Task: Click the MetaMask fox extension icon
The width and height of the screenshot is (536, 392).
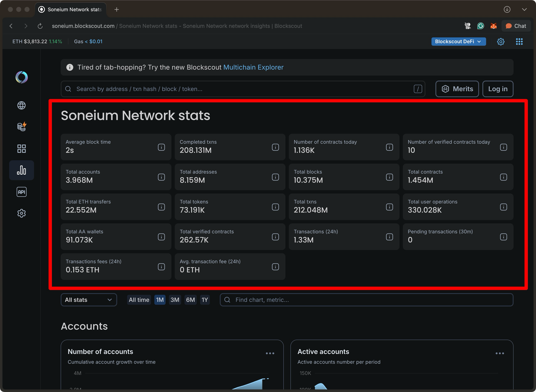Action: [x=493, y=26]
